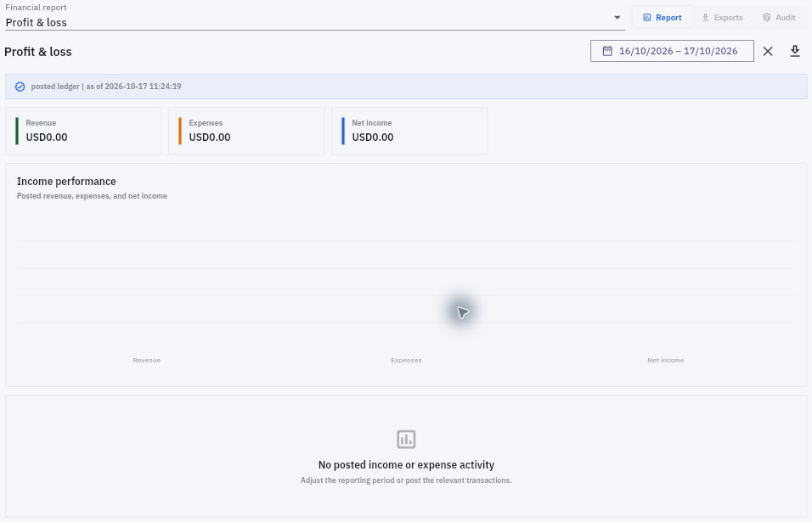The height and width of the screenshot is (522, 812).
Task: Click the 'Adjust the reporting period' hint text
Action: coord(406,480)
